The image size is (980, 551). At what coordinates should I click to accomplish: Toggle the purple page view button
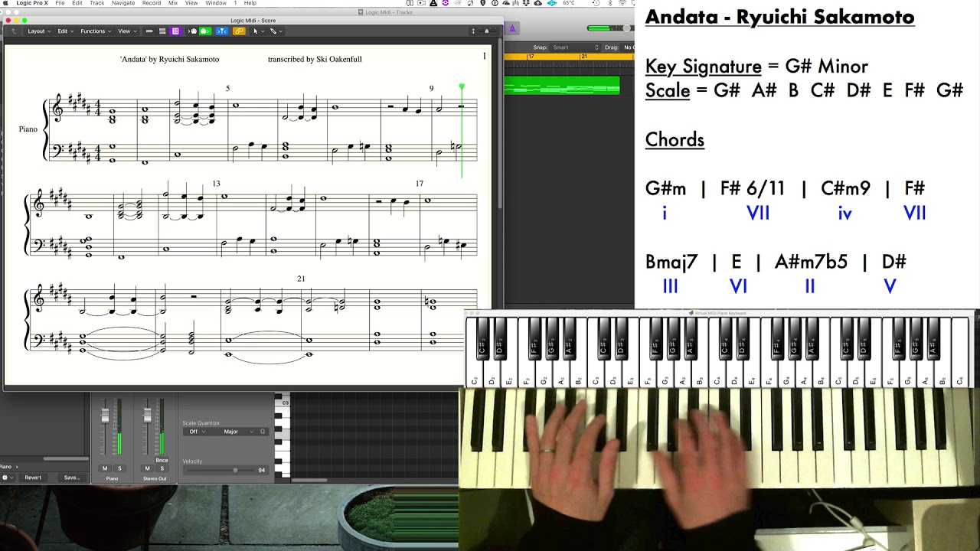point(175,31)
